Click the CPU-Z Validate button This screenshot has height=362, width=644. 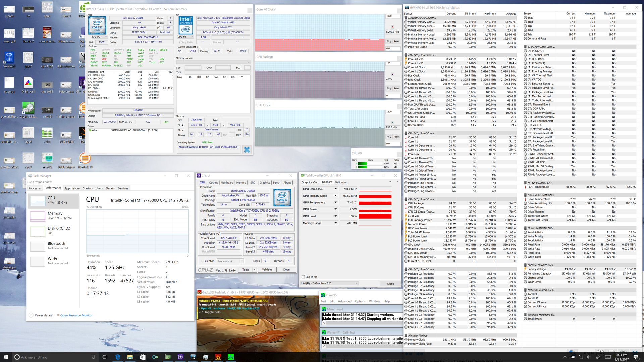267,270
